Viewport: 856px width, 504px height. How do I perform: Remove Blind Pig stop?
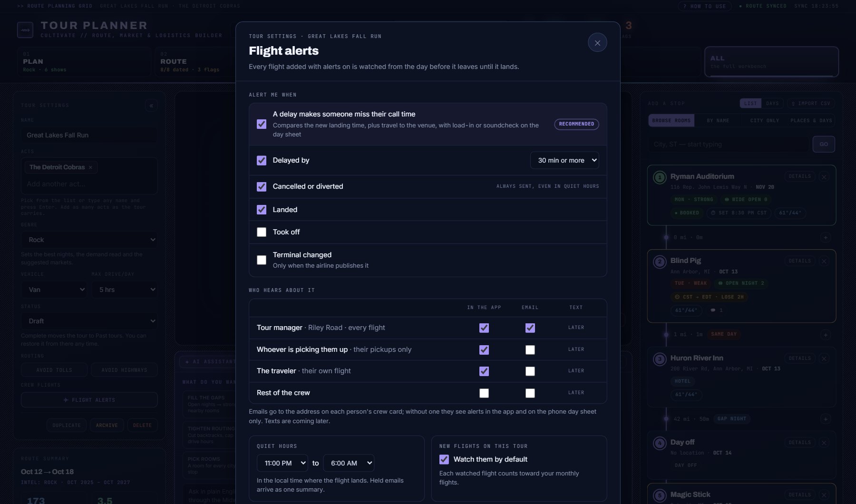pyautogui.click(x=825, y=261)
